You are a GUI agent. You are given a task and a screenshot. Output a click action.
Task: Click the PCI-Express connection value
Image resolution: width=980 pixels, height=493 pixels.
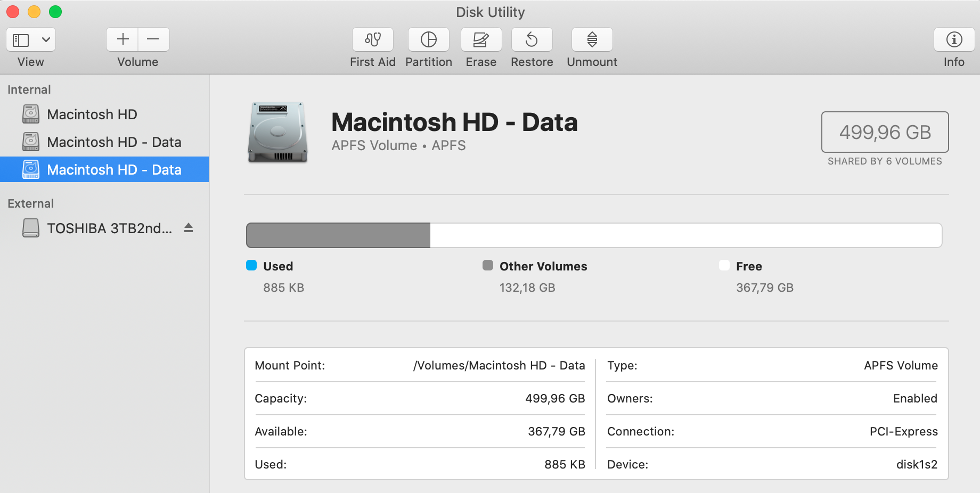tap(904, 431)
